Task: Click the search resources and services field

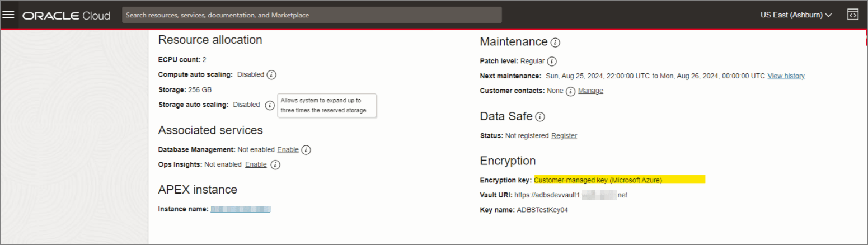Action: (x=312, y=15)
